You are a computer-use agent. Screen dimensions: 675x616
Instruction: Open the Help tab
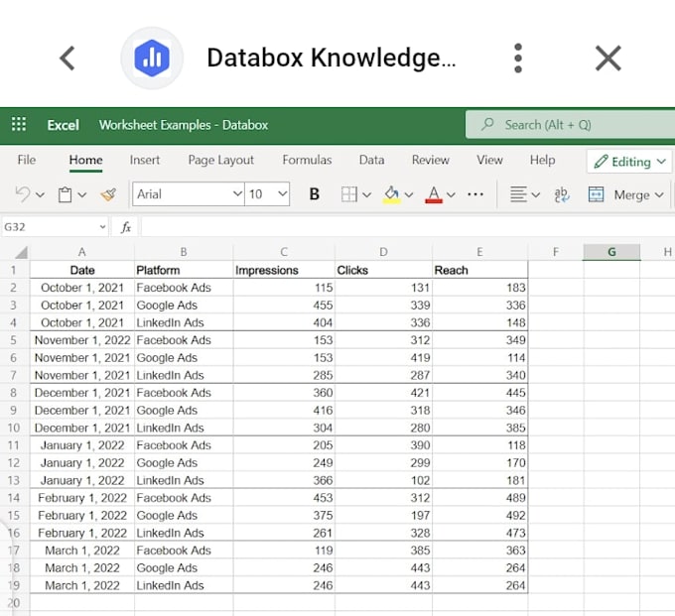[x=542, y=160]
